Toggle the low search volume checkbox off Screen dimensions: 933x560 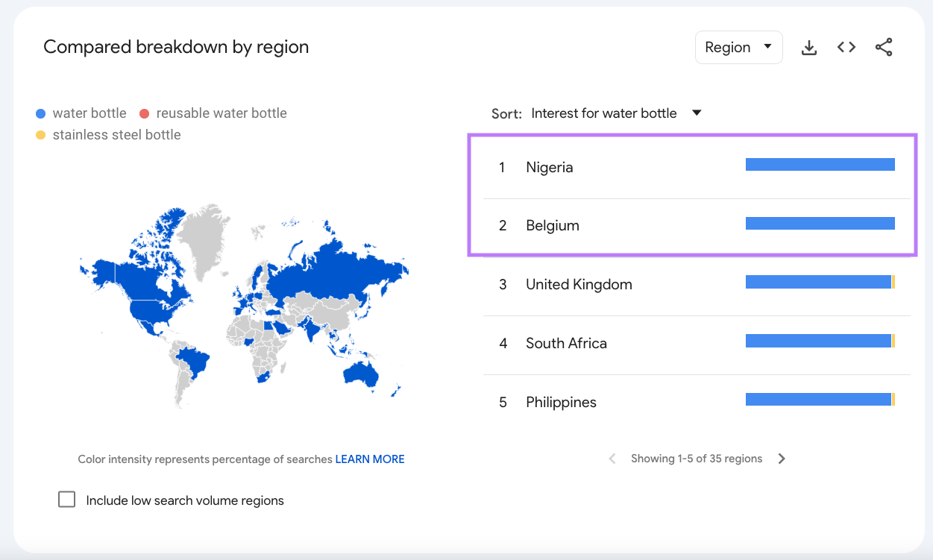pos(66,499)
